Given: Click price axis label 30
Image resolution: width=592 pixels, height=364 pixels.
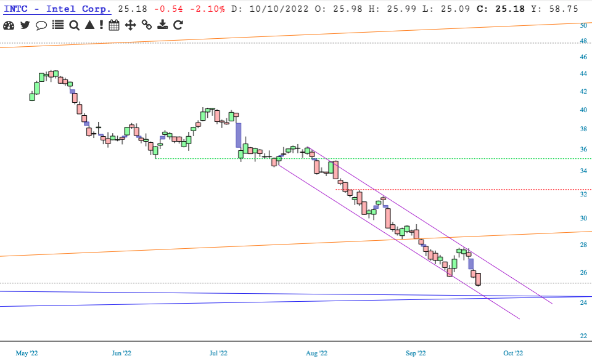Looking at the screenshot, I should click(x=583, y=218).
